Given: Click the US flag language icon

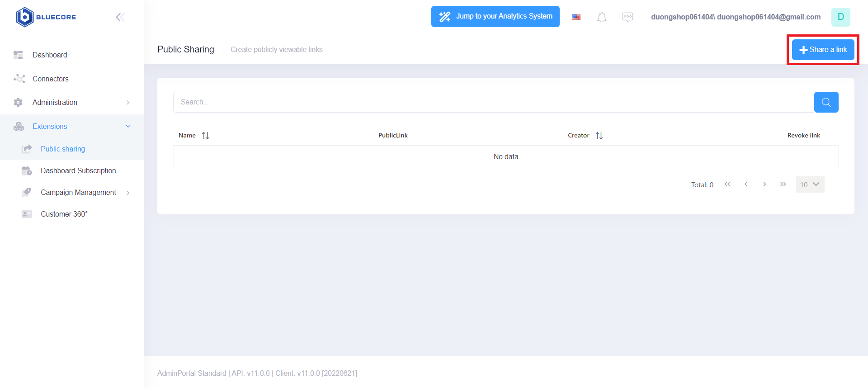Looking at the screenshot, I should [576, 17].
